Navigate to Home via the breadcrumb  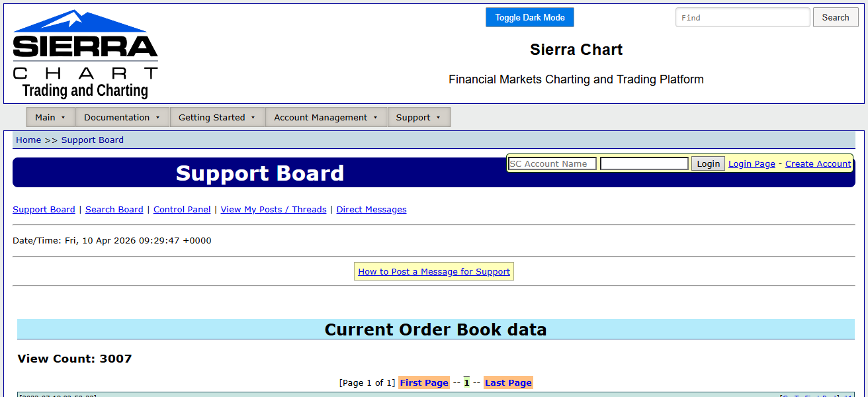click(28, 140)
